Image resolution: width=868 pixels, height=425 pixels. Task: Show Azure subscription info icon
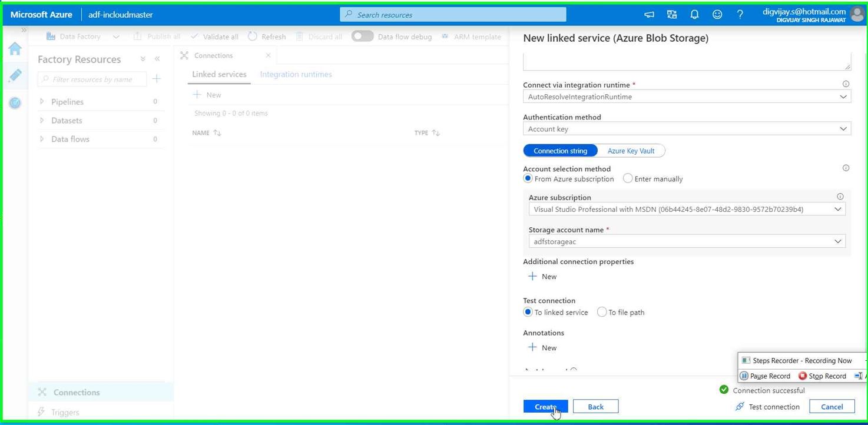[840, 197]
